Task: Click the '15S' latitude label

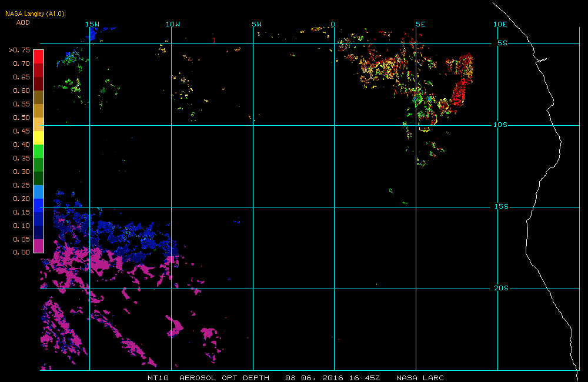Action: [502, 206]
